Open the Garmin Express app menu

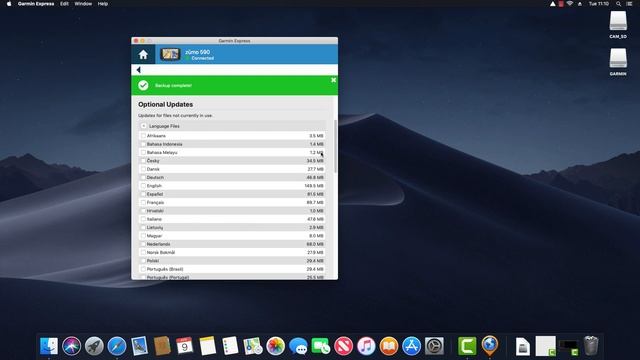coord(36,4)
